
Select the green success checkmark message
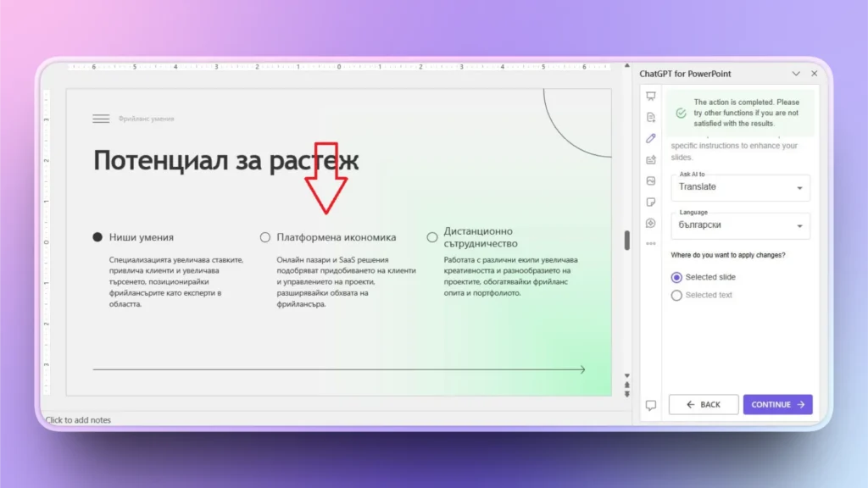point(740,112)
